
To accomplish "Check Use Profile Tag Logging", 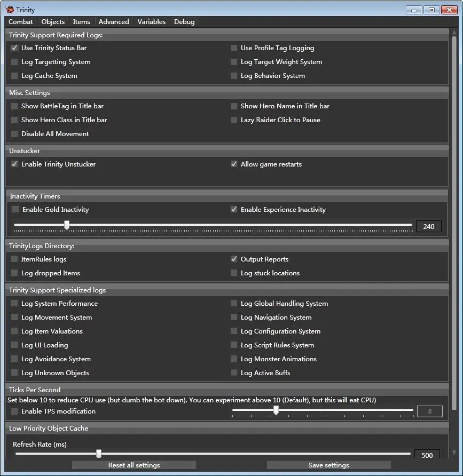I will pyautogui.click(x=233, y=48).
